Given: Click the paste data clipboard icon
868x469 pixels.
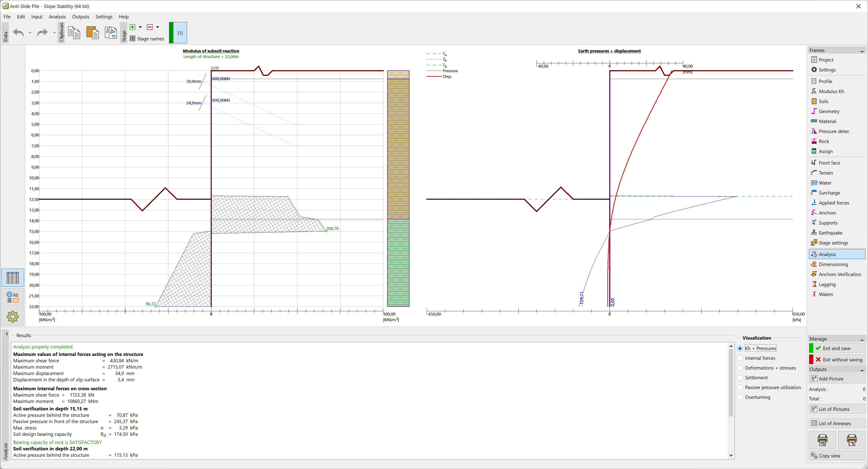Looking at the screenshot, I should (x=92, y=33).
